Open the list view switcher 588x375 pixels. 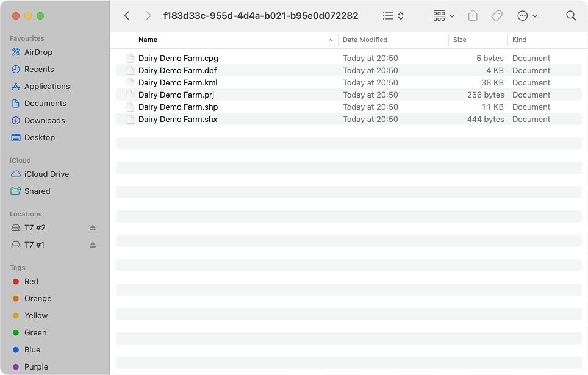[x=393, y=16]
